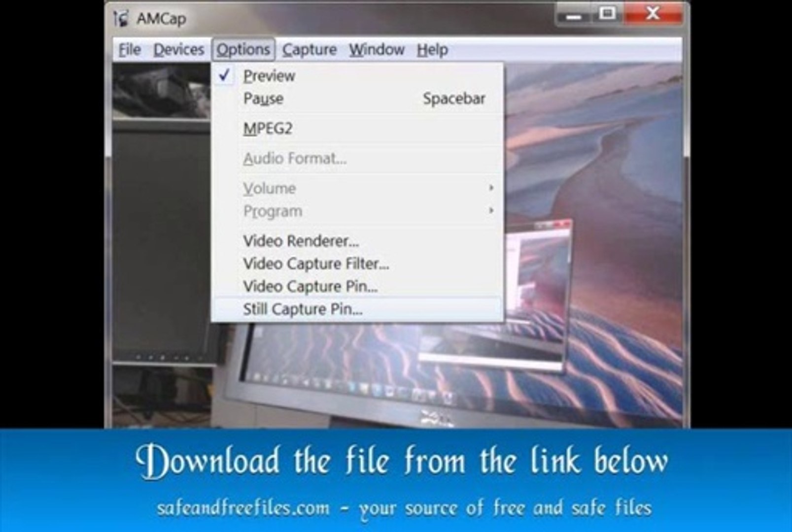Open the Window menu
792x532 pixels.
tap(377, 50)
